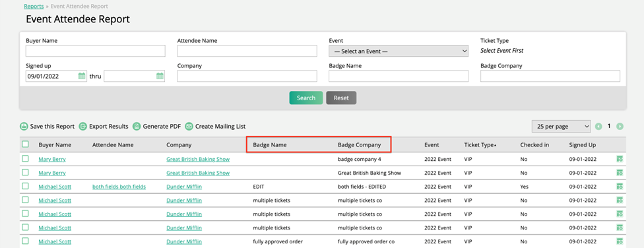Go to next results page arrow
This screenshot has width=644, height=248.
click(x=620, y=127)
